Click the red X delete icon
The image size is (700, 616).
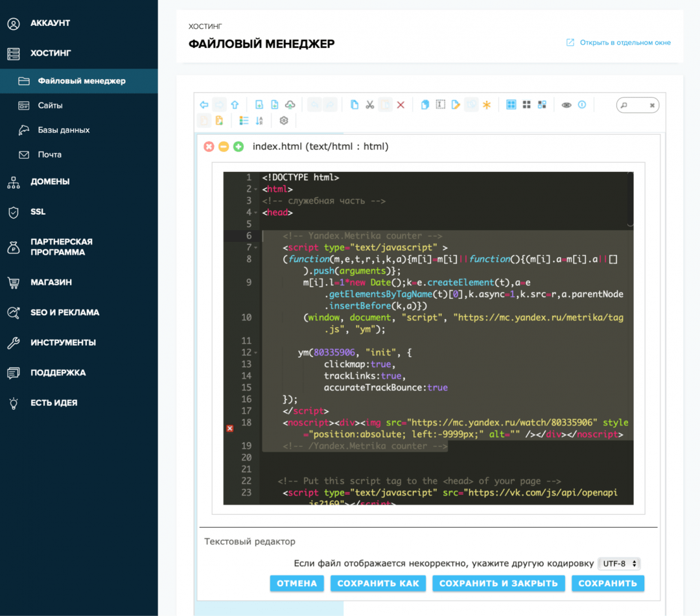click(x=401, y=104)
